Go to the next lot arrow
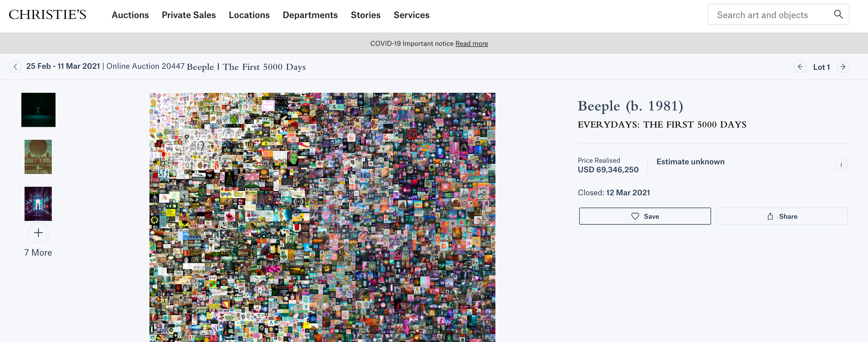Viewport: 868px width, 342px height. coord(843,67)
